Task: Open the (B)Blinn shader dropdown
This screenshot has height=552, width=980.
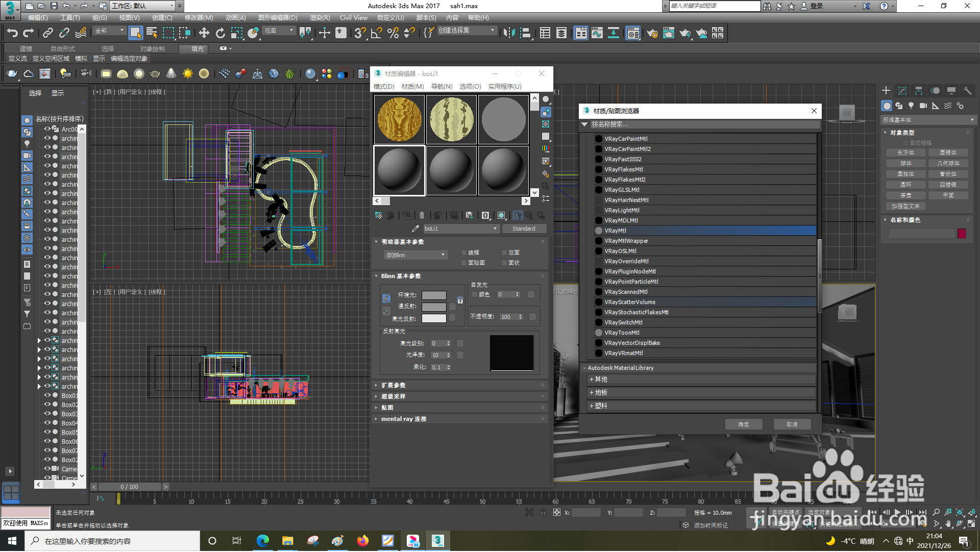Action: [415, 255]
